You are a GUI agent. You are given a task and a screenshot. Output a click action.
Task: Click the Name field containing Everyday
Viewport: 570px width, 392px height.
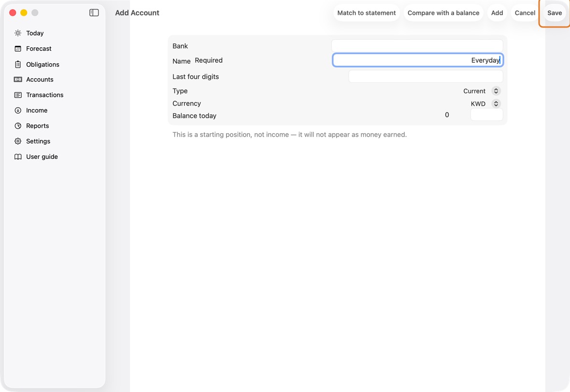point(418,60)
